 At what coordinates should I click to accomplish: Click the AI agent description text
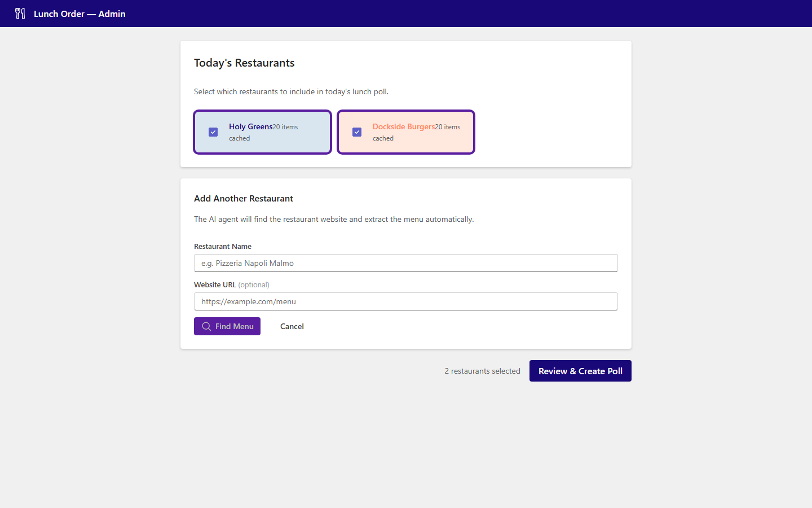pyautogui.click(x=334, y=219)
